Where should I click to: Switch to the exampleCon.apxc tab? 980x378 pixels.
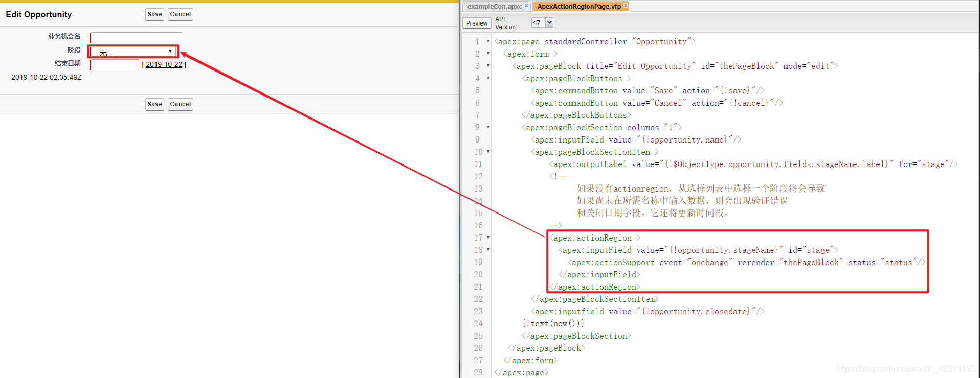point(494,6)
